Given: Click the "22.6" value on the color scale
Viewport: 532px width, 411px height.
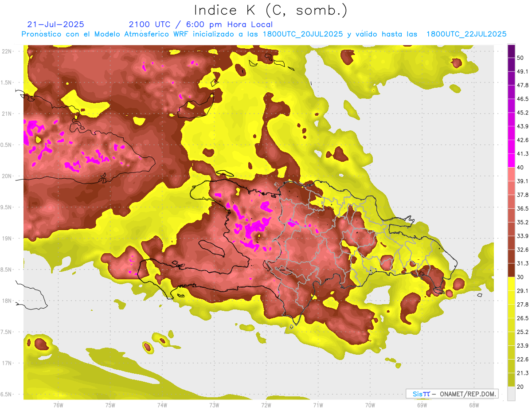Looking at the screenshot, I should [522, 359].
